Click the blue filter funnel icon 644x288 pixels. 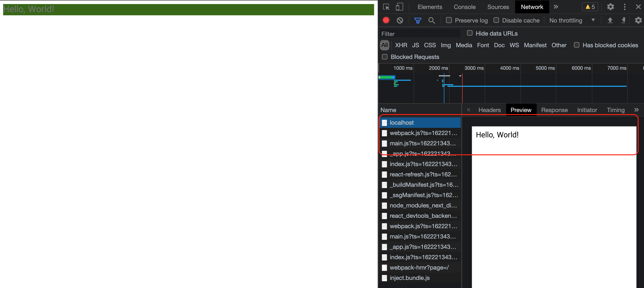pos(417,20)
